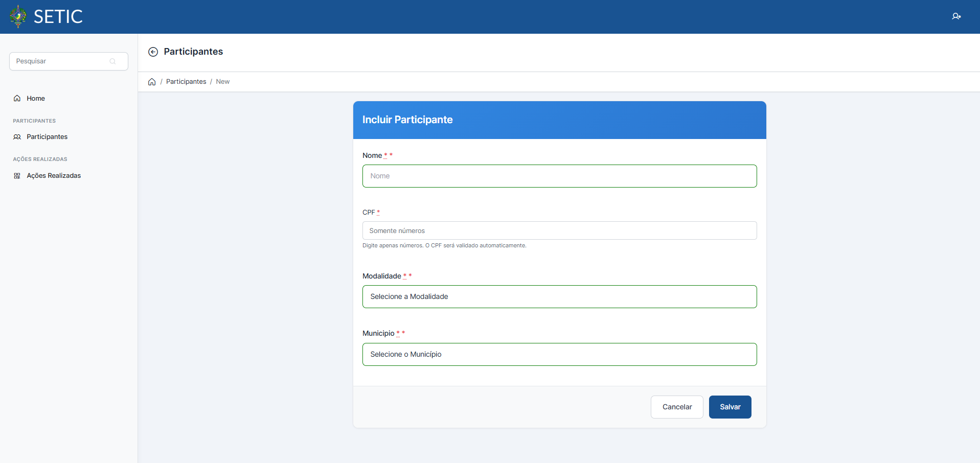Open Participantes in the sidebar menu
Viewport: 980px width, 463px height.
pyautogui.click(x=47, y=137)
